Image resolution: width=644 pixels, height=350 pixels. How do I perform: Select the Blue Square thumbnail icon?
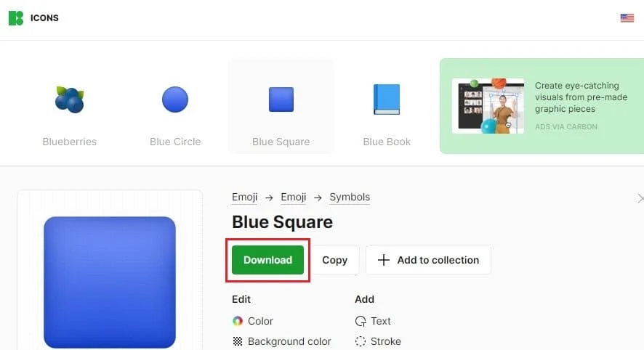(281, 99)
